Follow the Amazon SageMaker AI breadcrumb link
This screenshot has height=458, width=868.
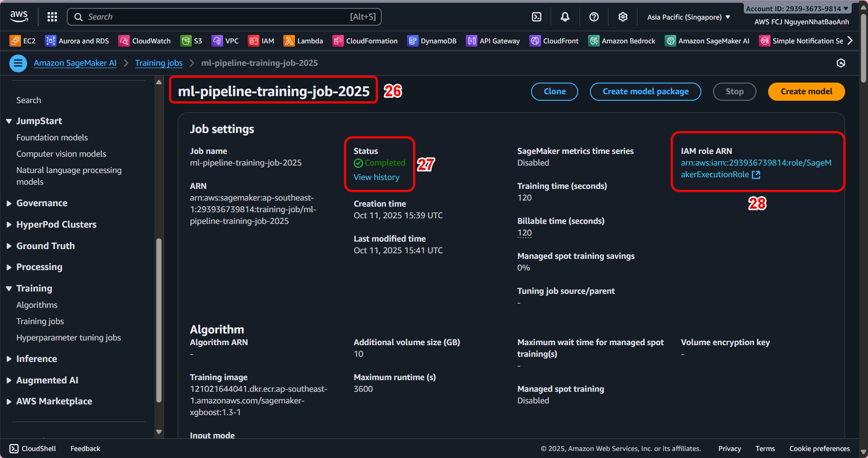click(75, 63)
